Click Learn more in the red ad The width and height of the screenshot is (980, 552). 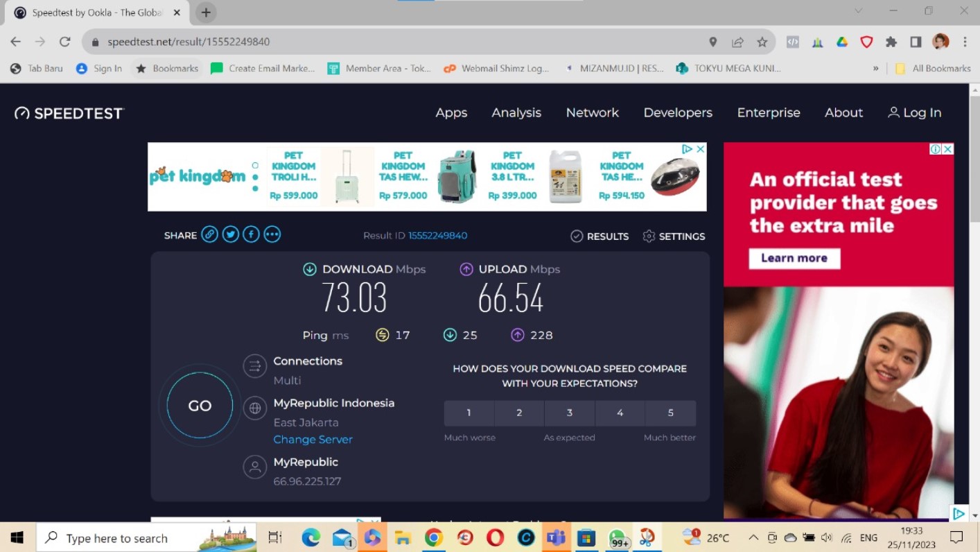pos(794,258)
